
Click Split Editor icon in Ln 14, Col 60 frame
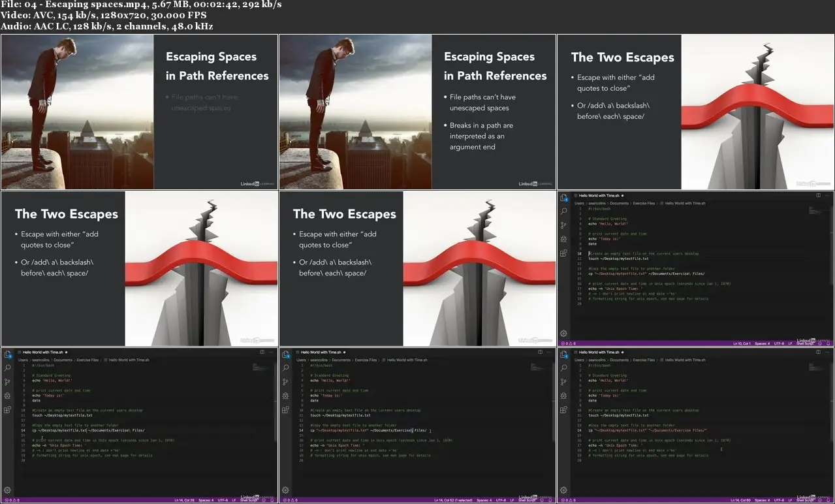coord(819,352)
